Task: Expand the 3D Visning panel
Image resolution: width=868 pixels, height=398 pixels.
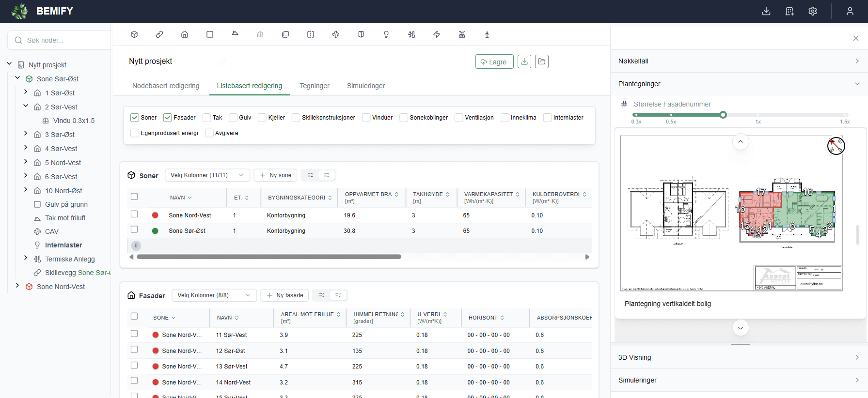Action: coord(739,357)
